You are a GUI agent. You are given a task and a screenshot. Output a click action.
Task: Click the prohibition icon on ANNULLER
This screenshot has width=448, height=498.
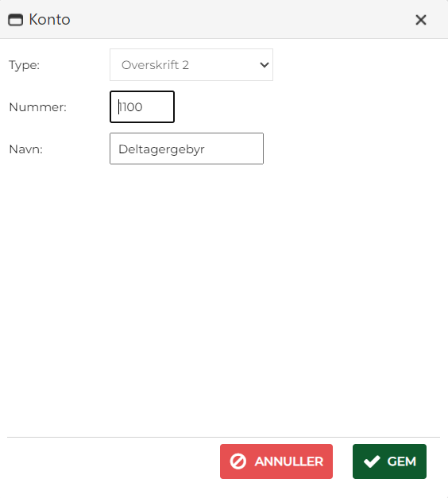pos(238,461)
